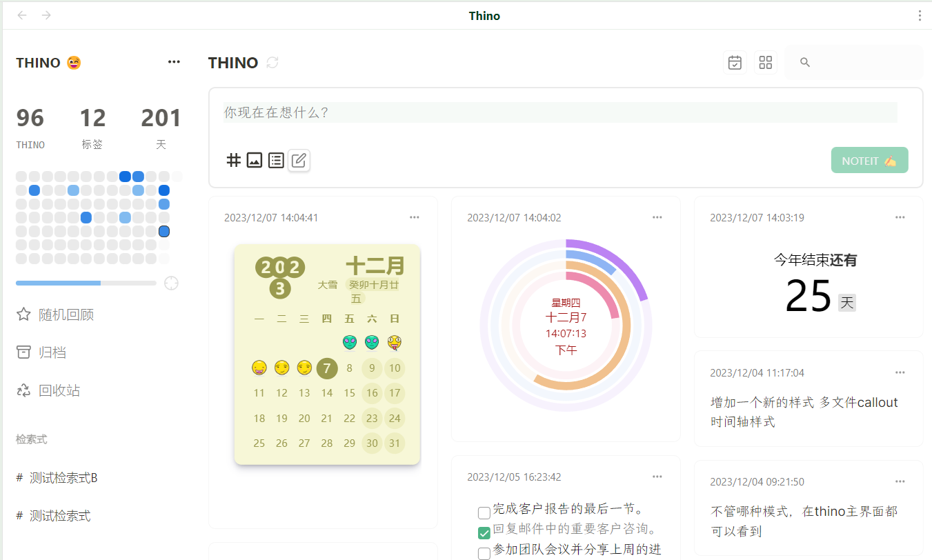Select saved query 测试检索式

(60, 516)
